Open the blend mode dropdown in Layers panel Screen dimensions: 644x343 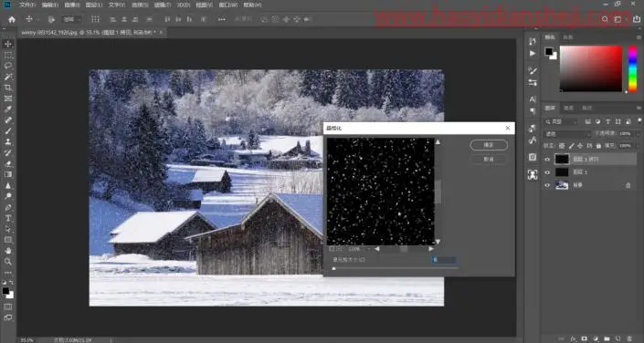[566, 134]
